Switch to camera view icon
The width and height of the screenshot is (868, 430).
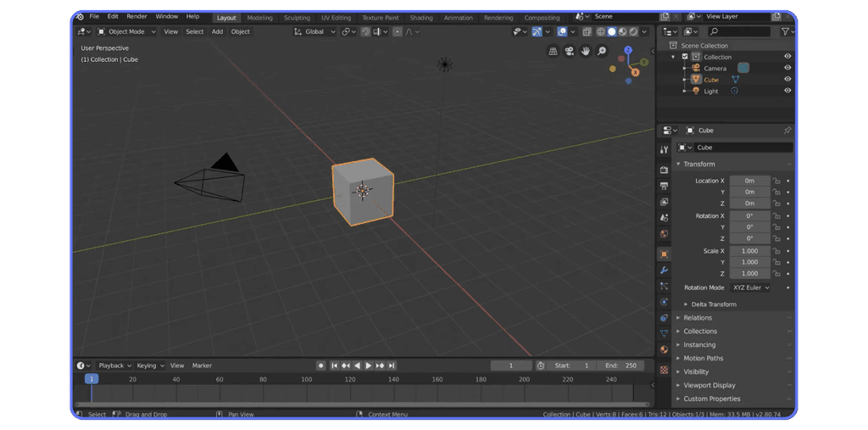click(x=569, y=52)
